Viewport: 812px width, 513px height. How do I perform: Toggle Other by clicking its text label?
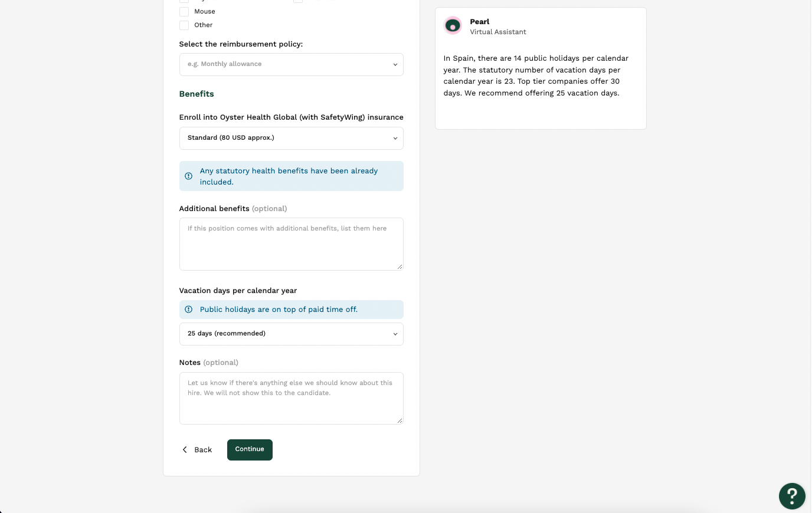point(203,25)
